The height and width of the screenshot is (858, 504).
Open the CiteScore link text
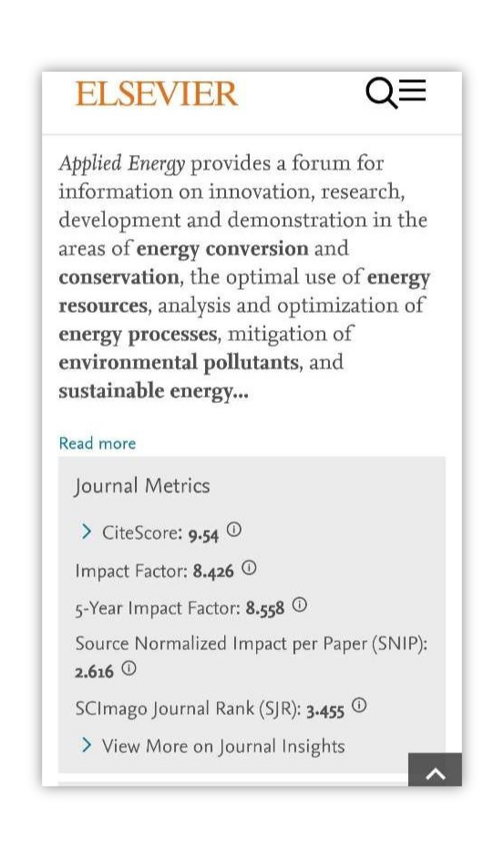pyautogui.click(x=142, y=532)
